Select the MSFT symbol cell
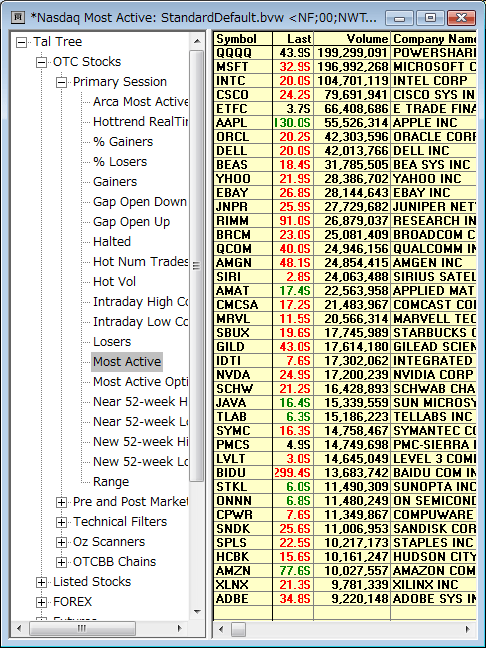Viewport: 486px width, 648px height. (x=243, y=67)
